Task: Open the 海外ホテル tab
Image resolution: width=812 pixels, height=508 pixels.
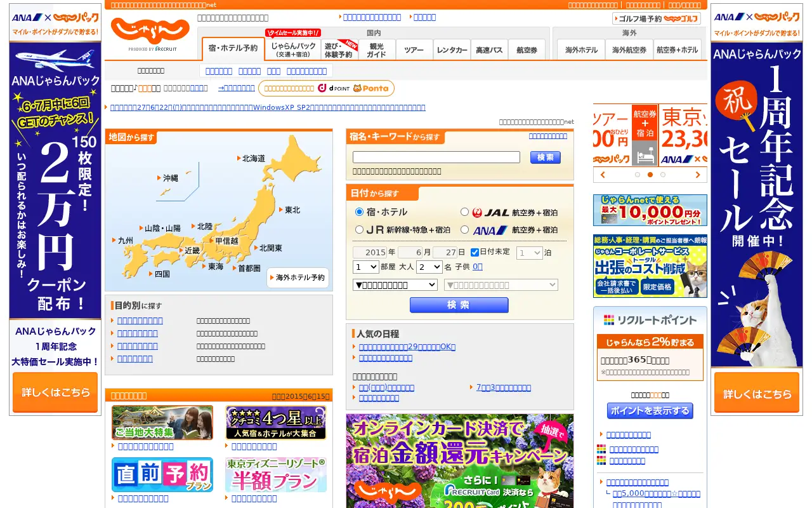Action: (x=581, y=50)
